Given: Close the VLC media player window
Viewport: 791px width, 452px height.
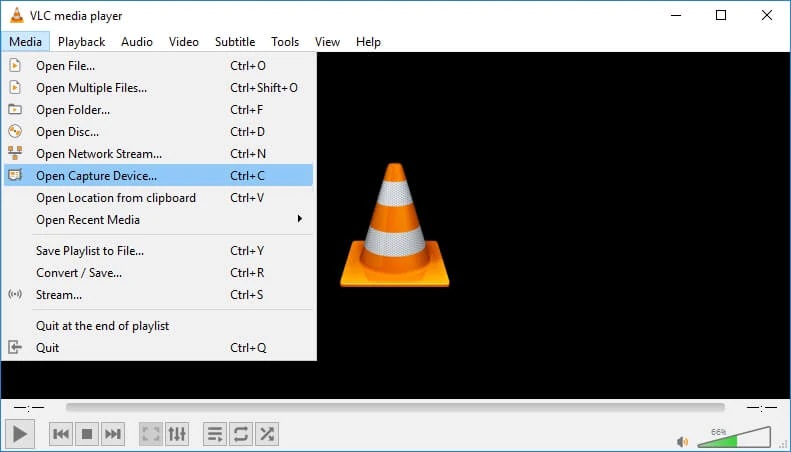Looking at the screenshot, I should tap(767, 15).
